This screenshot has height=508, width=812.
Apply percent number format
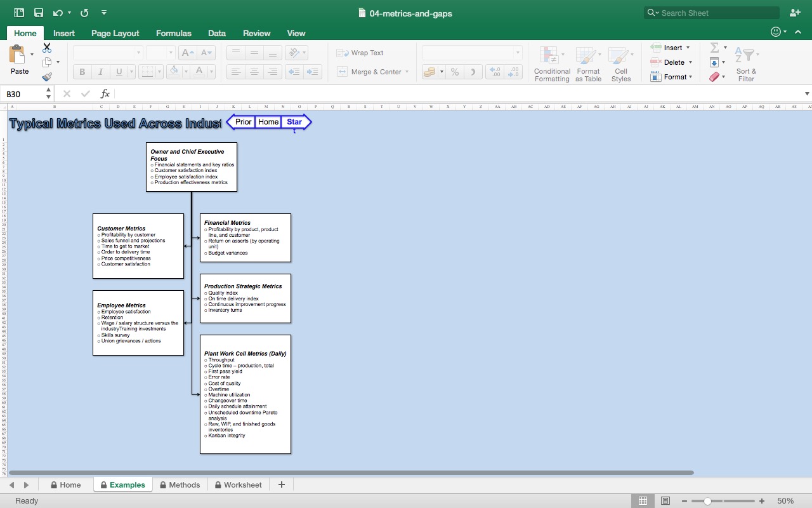click(x=454, y=72)
